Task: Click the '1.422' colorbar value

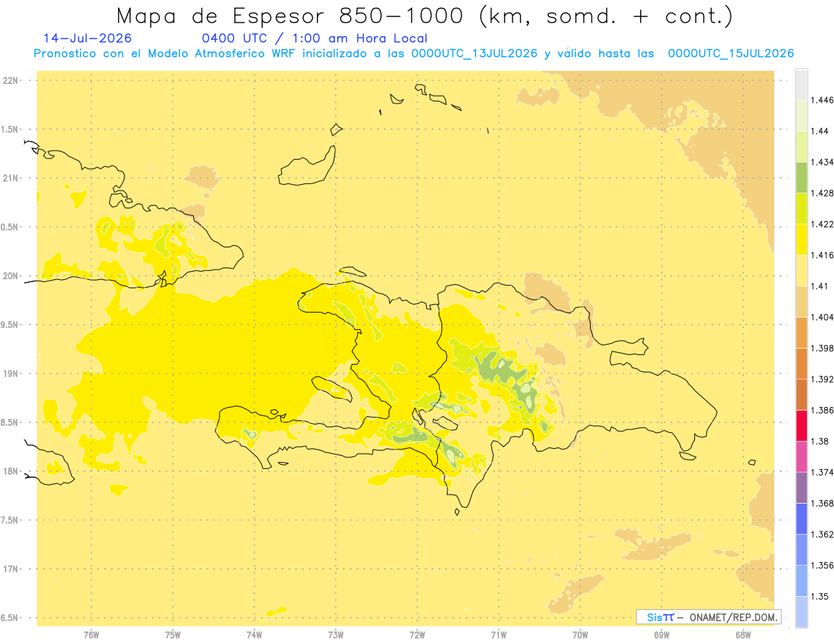Action: click(821, 224)
